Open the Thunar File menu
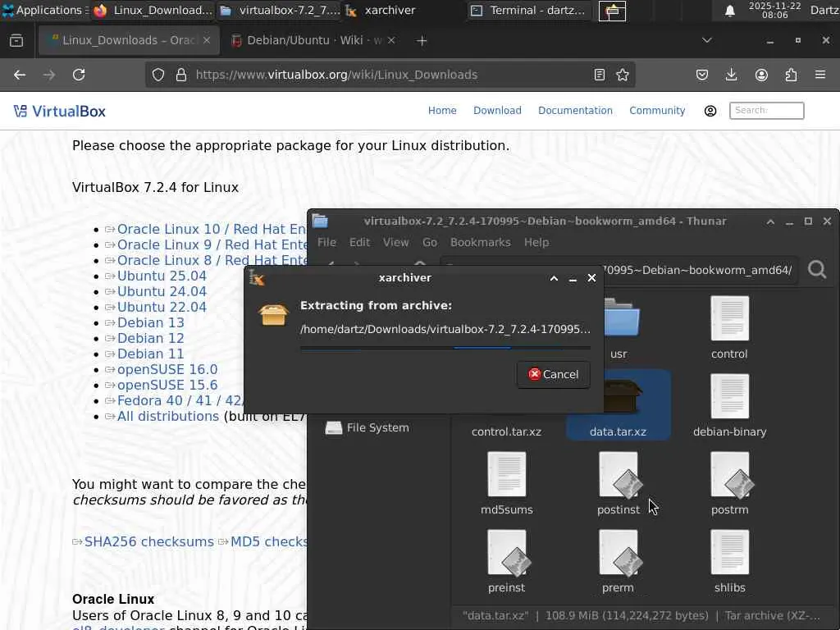The image size is (840, 630). click(x=326, y=242)
